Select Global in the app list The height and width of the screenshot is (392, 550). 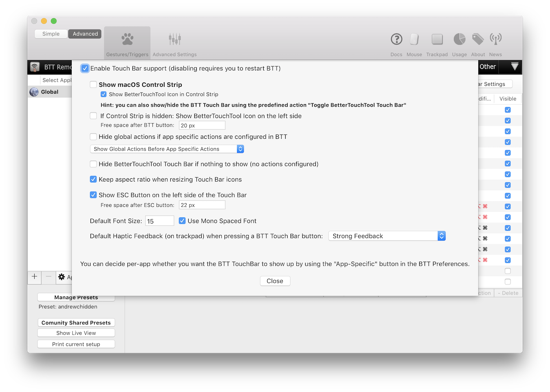point(50,92)
